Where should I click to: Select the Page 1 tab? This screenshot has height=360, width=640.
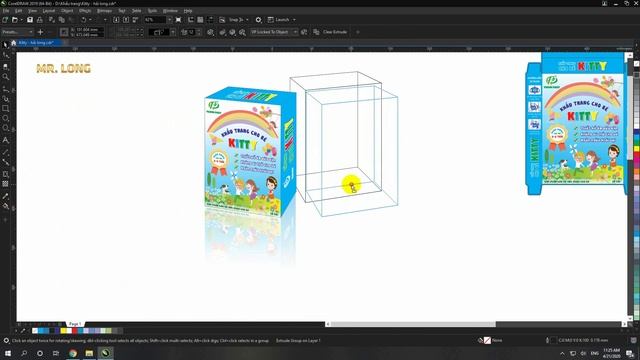coord(75,324)
